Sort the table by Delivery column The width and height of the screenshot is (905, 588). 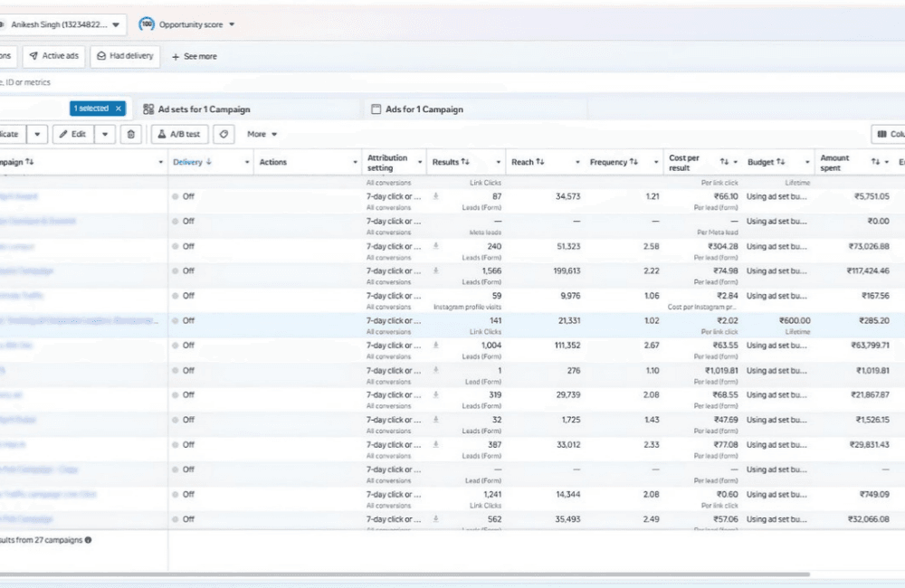click(192, 162)
